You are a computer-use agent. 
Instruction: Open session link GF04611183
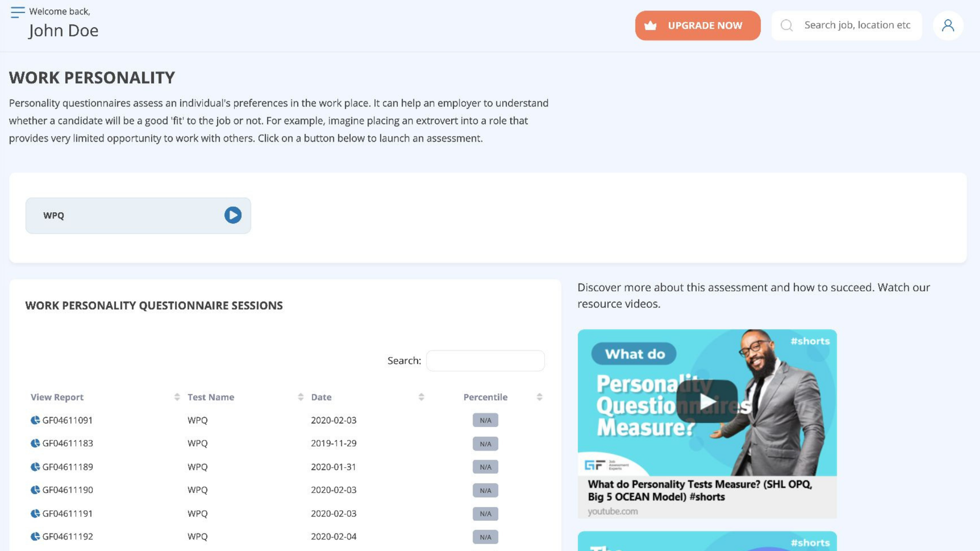67,444
